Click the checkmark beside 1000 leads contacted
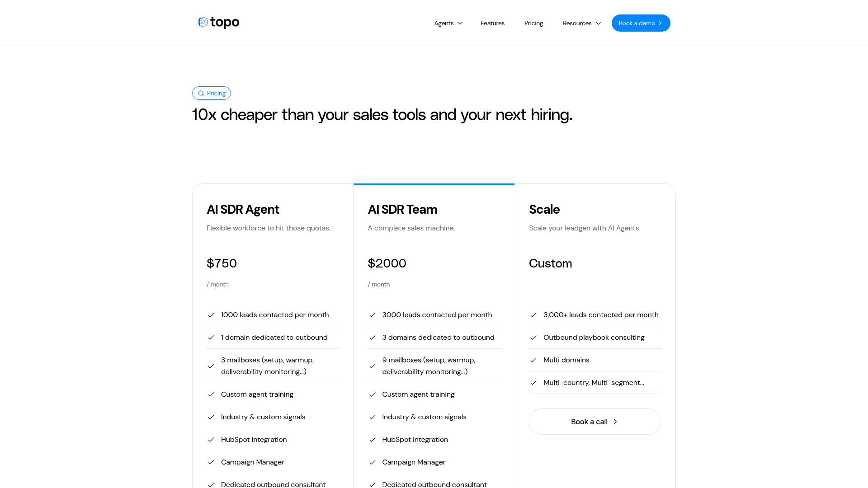 pos(211,315)
